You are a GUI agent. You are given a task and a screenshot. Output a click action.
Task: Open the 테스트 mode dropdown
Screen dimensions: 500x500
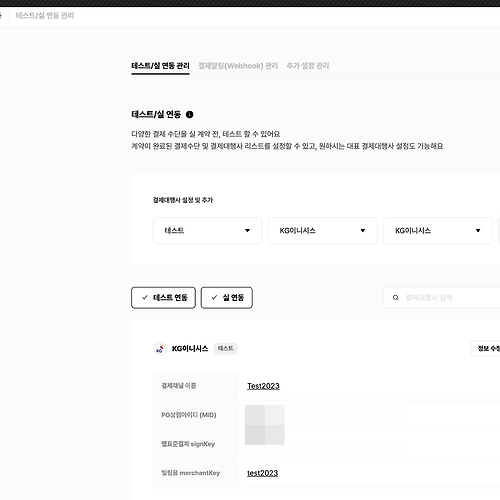(207, 231)
